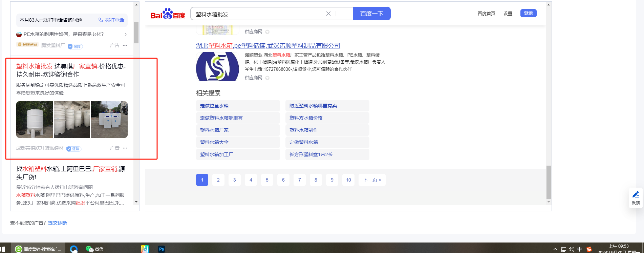Click the lower 供应商网 source link
Screen dimensions: 644x253
[254, 78]
